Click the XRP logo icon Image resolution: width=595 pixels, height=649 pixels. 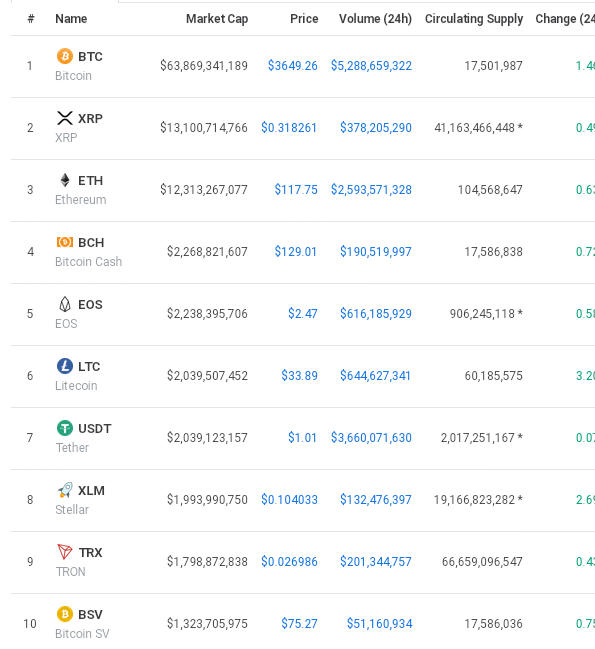[65, 118]
